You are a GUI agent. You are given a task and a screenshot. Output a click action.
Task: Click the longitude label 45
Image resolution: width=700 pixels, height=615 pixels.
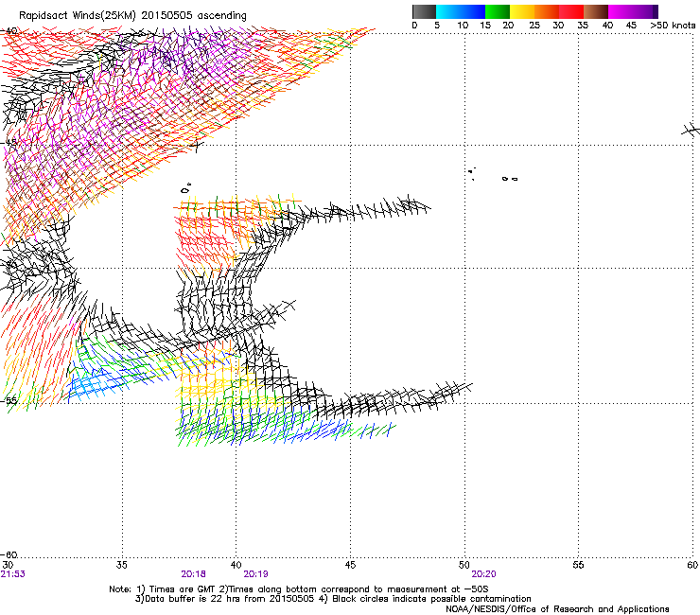click(350, 565)
